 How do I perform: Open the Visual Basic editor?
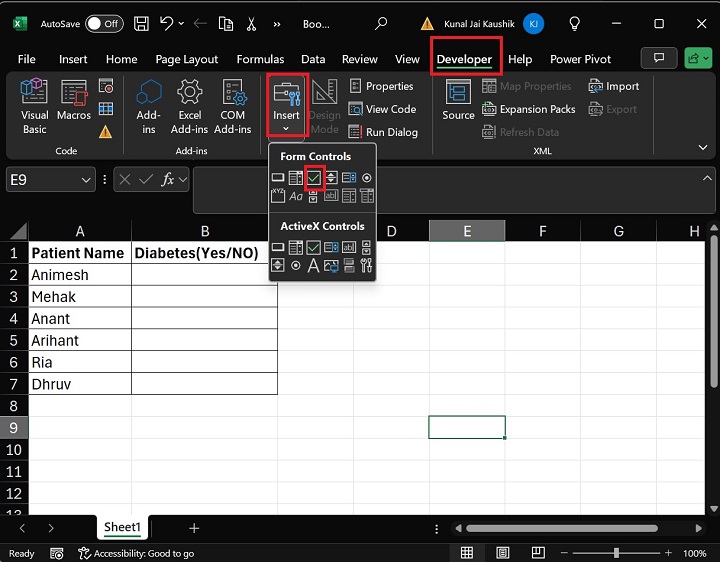click(35, 106)
